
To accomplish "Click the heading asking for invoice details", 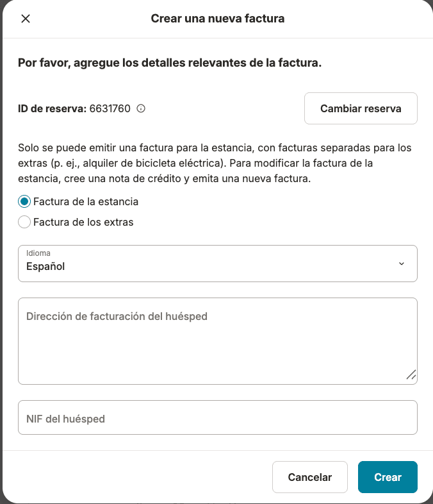I will [x=169, y=63].
